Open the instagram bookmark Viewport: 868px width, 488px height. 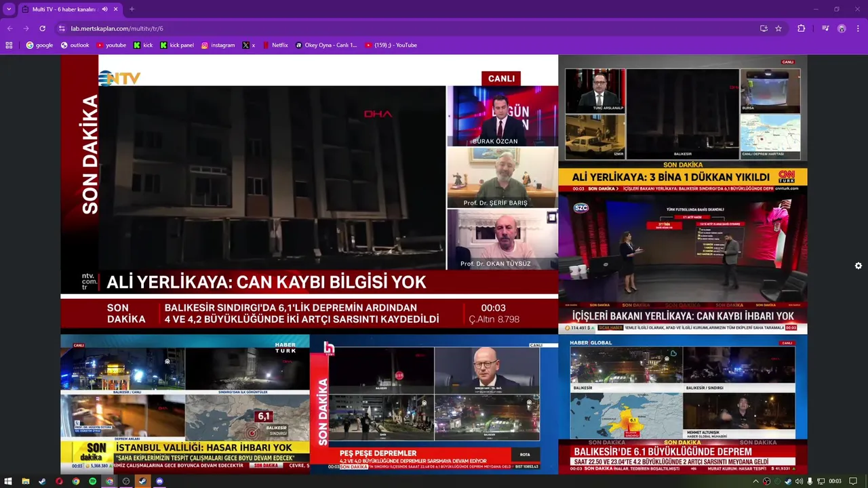218,45
